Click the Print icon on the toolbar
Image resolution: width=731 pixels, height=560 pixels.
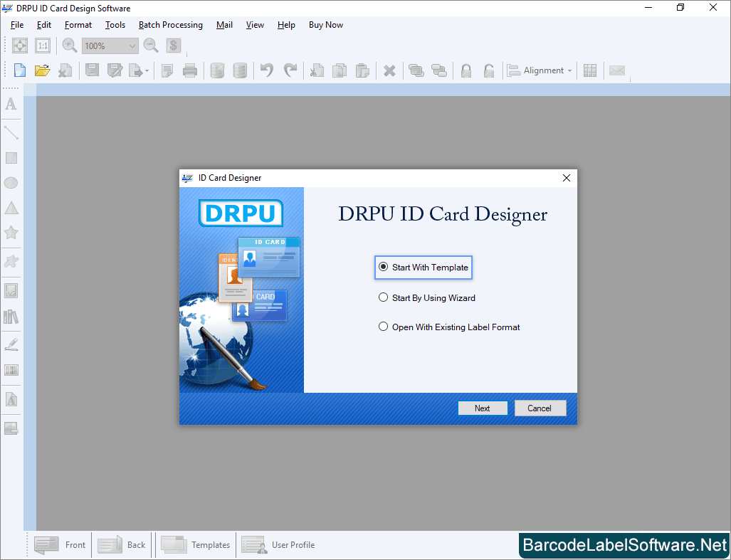tap(190, 70)
